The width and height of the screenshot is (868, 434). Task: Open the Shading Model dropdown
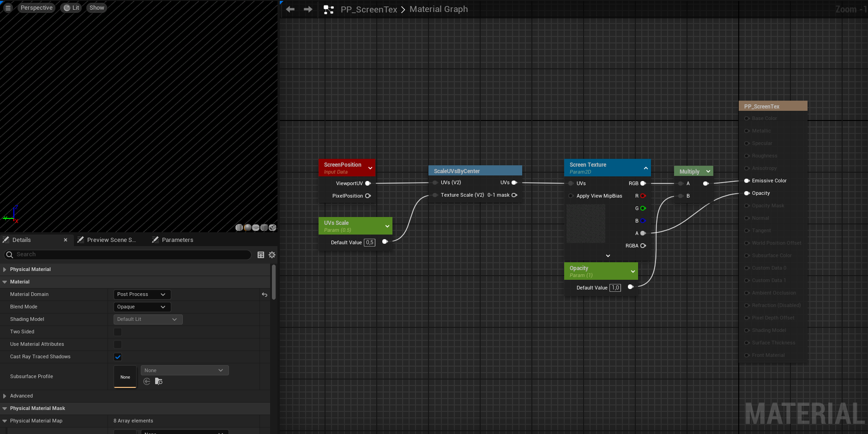(x=148, y=319)
